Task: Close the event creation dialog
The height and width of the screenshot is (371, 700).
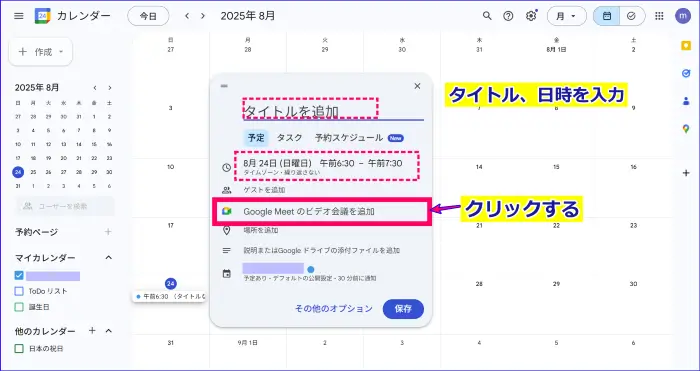Action: coord(417,86)
